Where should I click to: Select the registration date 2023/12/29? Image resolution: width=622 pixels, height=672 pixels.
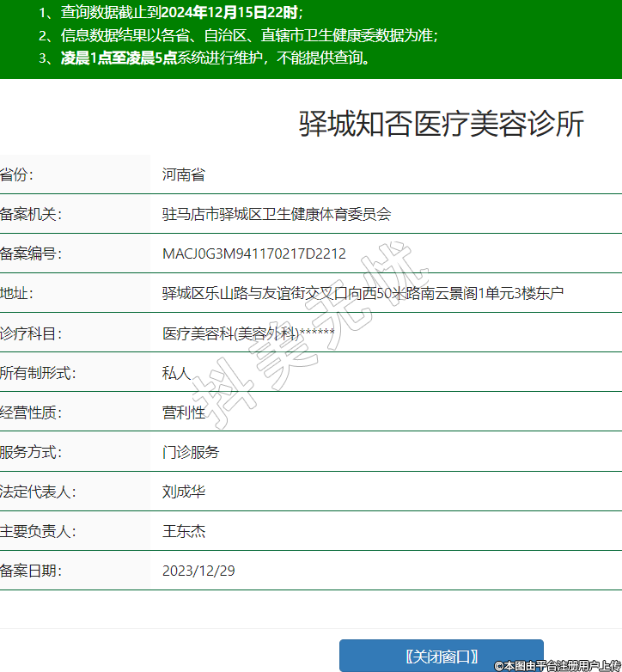pos(198,571)
